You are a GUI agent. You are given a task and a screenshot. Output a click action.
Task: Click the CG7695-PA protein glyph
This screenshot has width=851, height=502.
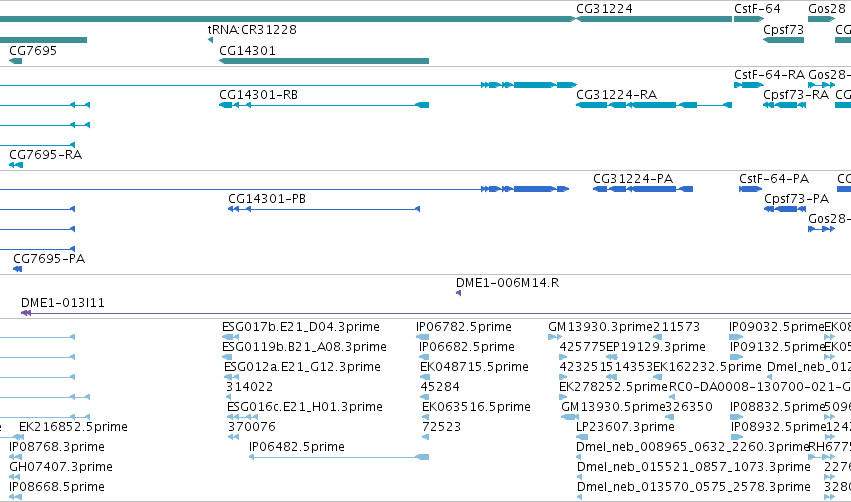pyautogui.click(x=17, y=269)
